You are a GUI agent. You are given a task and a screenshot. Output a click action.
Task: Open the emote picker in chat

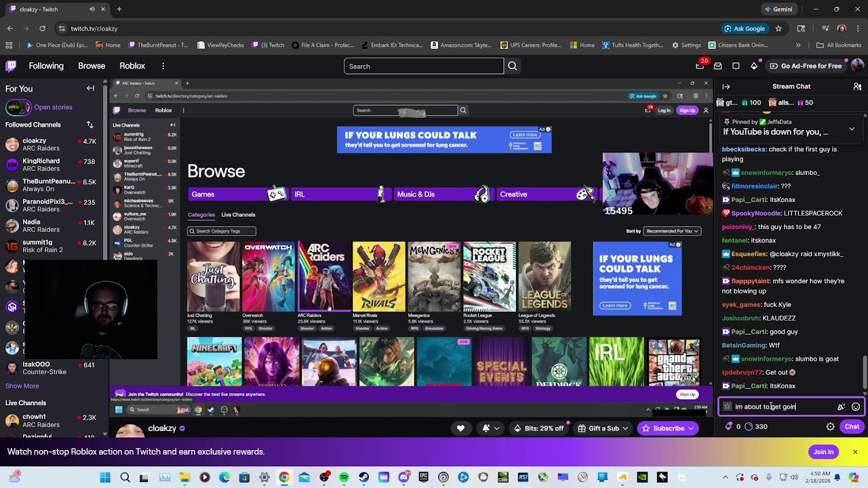(856, 407)
